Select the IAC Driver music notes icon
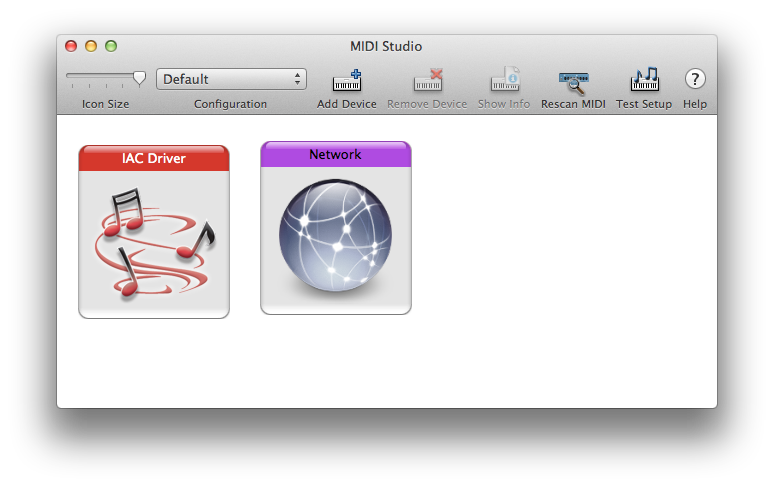Screen dimensions: 774x487 coord(154,243)
